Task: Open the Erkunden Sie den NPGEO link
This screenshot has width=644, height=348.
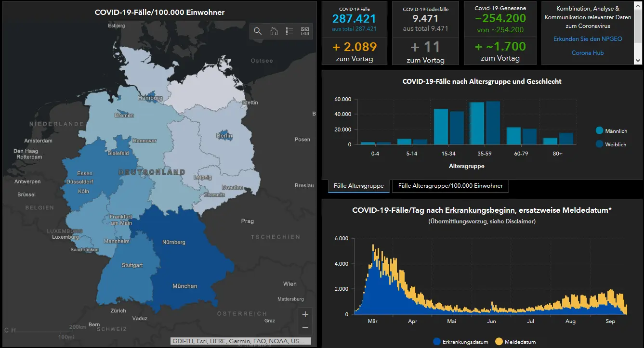Action: [x=588, y=39]
